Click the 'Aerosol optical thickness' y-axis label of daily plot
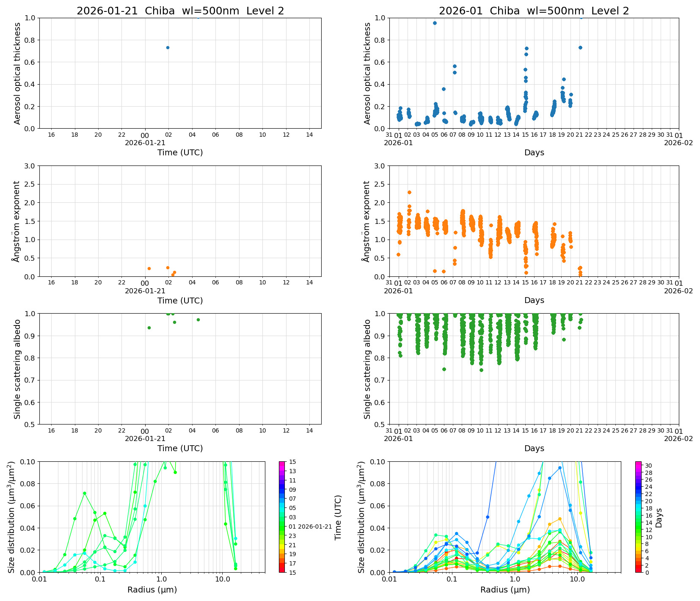 [x=17, y=73]
